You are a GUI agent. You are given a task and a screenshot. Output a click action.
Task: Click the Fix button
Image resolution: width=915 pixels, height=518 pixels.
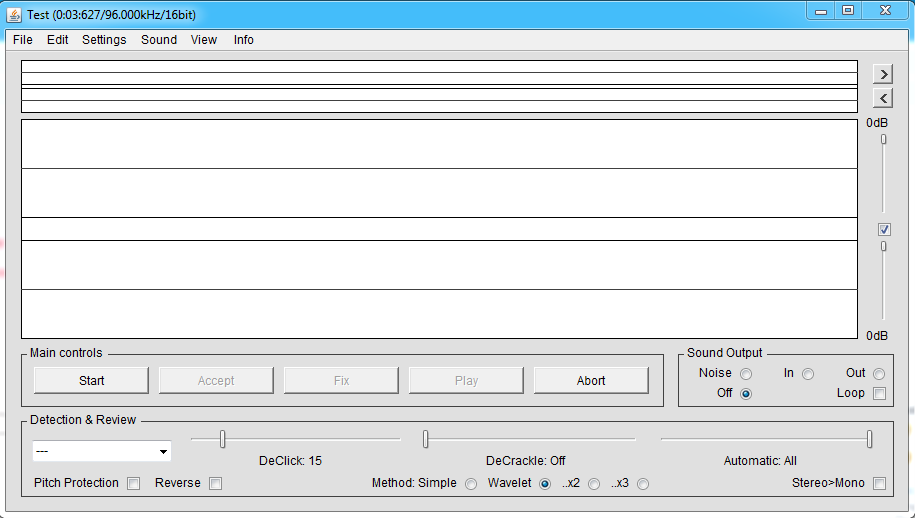tap(341, 380)
